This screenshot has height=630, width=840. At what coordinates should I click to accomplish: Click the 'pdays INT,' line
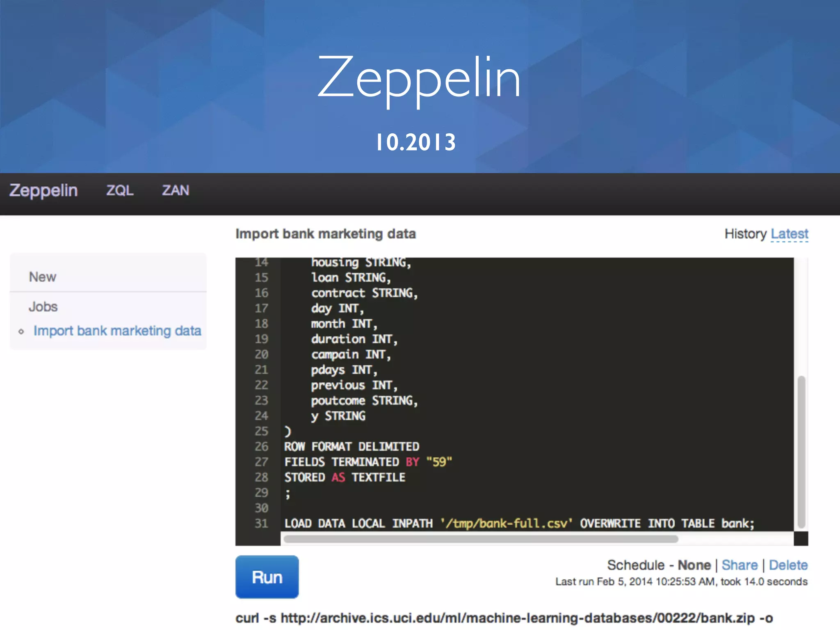pyautogui.click(x=344, y=370)
